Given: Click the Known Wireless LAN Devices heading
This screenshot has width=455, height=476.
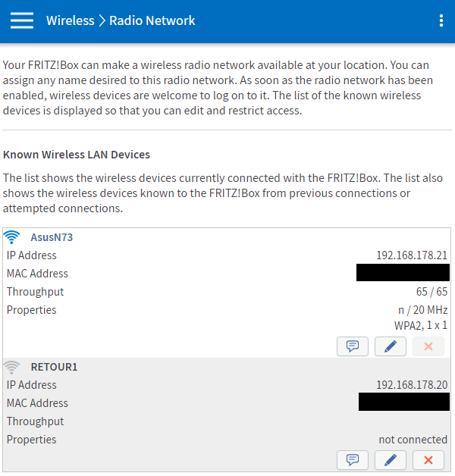Looking at the screenshot, I should tap(77, 155).
